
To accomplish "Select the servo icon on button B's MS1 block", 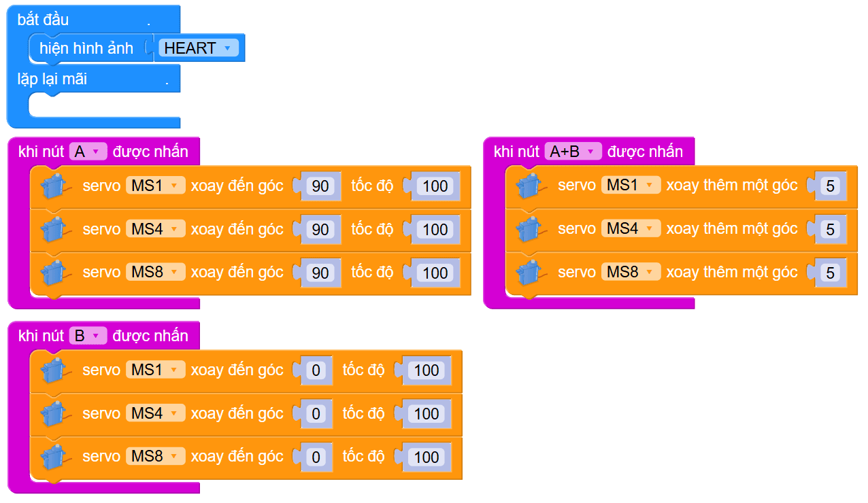I will 55,370.
